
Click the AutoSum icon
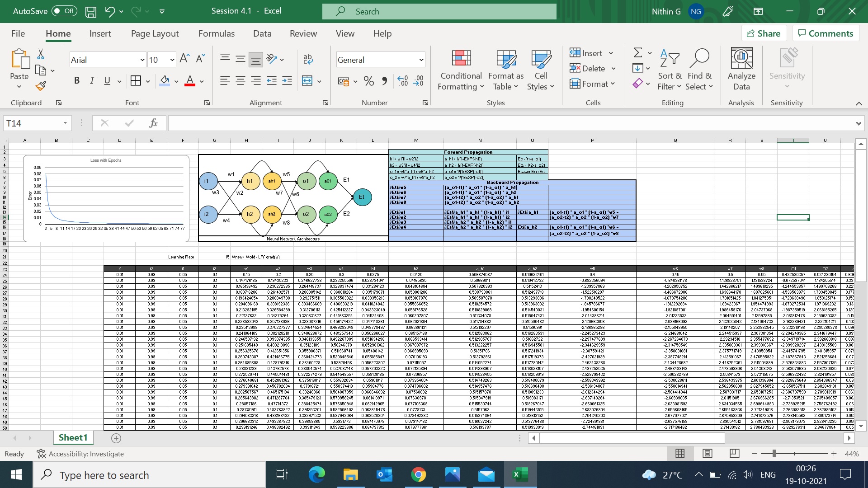click(637, 53)
